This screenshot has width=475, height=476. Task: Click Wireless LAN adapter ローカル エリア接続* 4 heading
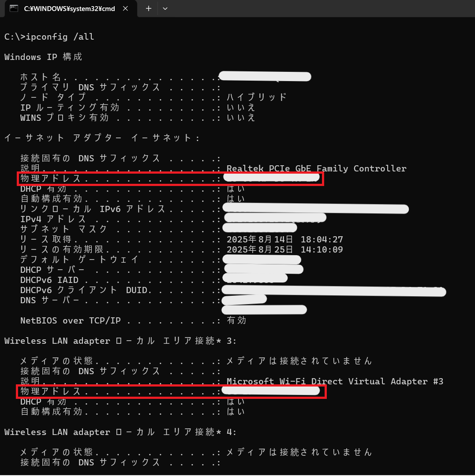point(120,432)
